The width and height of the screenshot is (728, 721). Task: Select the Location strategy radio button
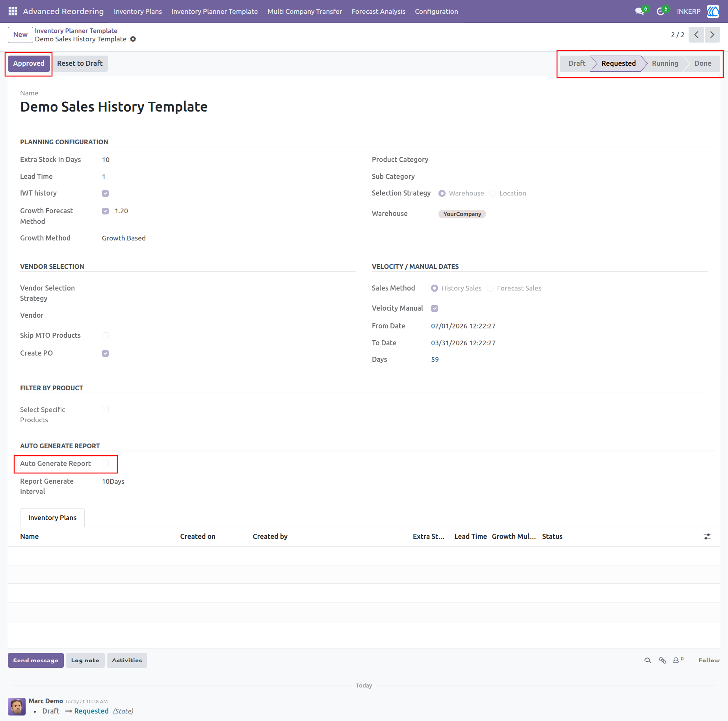(x=492, y=193)
